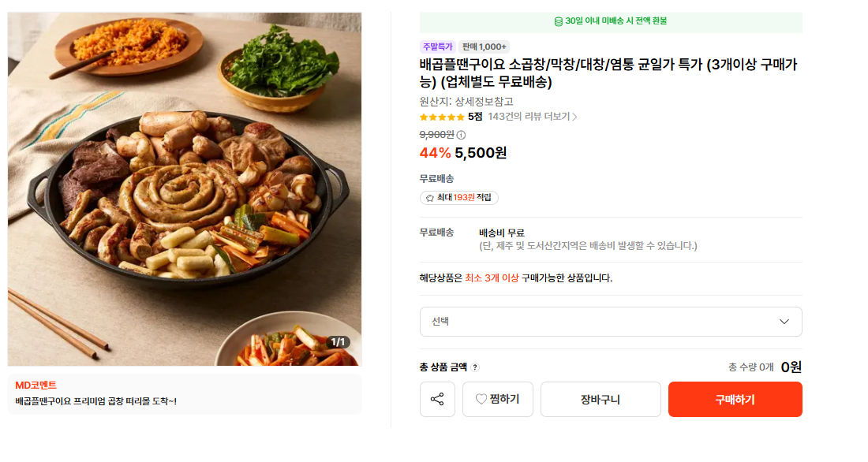Click the product title text
The height and width of the screenshot is (462, 868).
tap(608, 73)
